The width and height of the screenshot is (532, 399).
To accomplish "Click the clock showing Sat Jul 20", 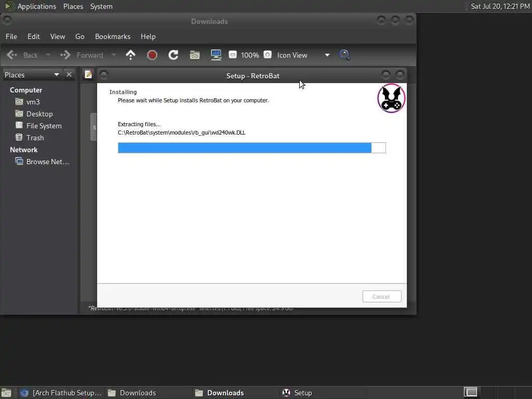I will (x=500, y=6).
